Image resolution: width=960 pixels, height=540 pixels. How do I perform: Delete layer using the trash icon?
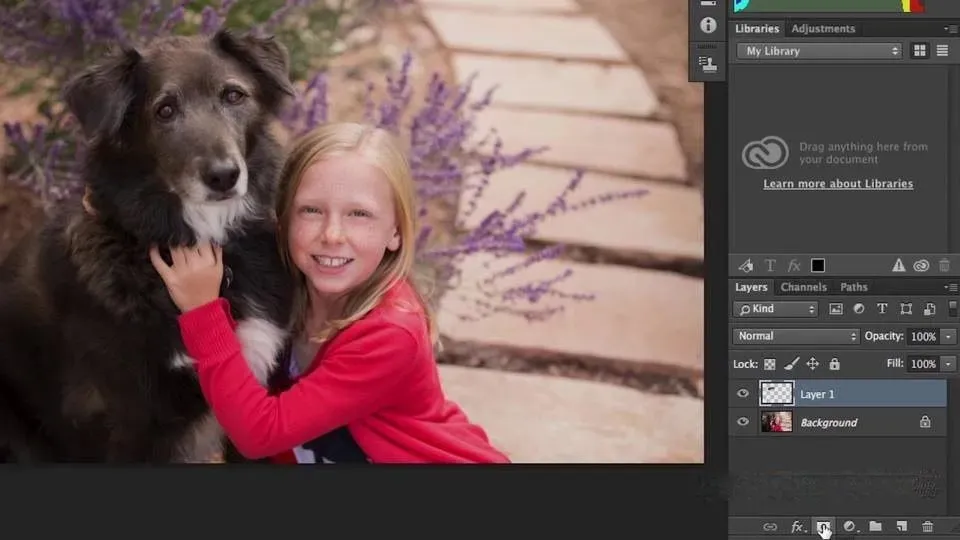coord(927,527)
